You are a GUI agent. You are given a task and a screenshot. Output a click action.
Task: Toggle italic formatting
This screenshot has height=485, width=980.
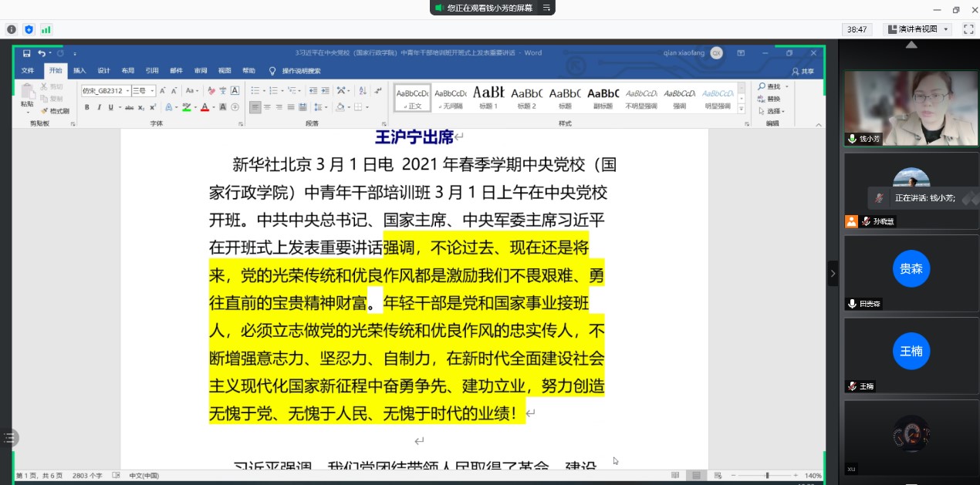coord(98,107)
